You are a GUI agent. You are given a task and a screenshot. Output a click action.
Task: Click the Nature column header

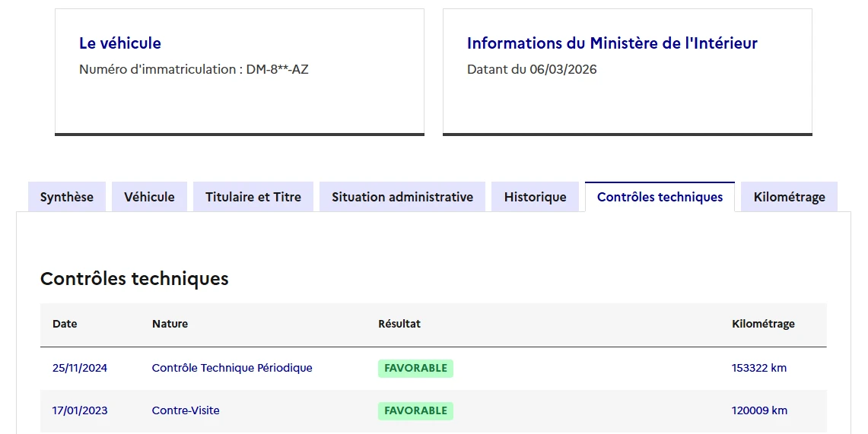click(170, 324)
